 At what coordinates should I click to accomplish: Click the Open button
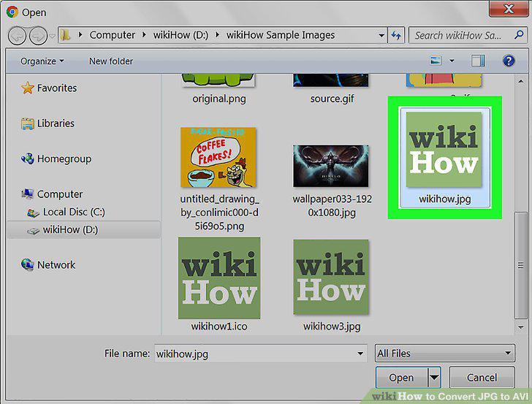click(401, 377)
